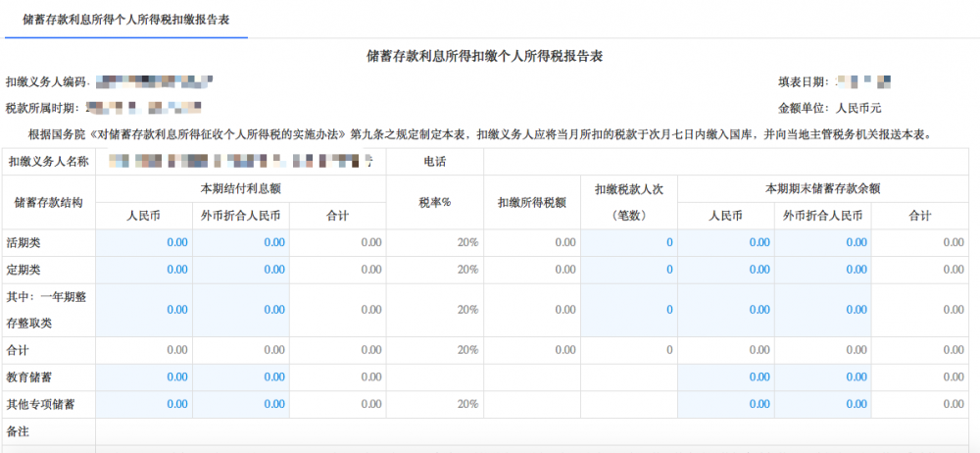980x453 pixels.
Task: Focus the 活期类 扣缴税款人次 field
Action: click(628, 242)
